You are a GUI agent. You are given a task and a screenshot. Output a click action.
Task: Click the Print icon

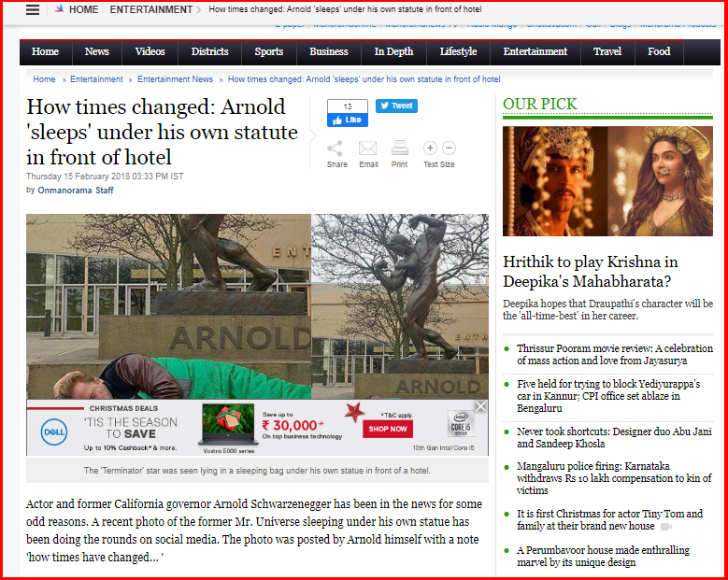(x=400, y=149)
